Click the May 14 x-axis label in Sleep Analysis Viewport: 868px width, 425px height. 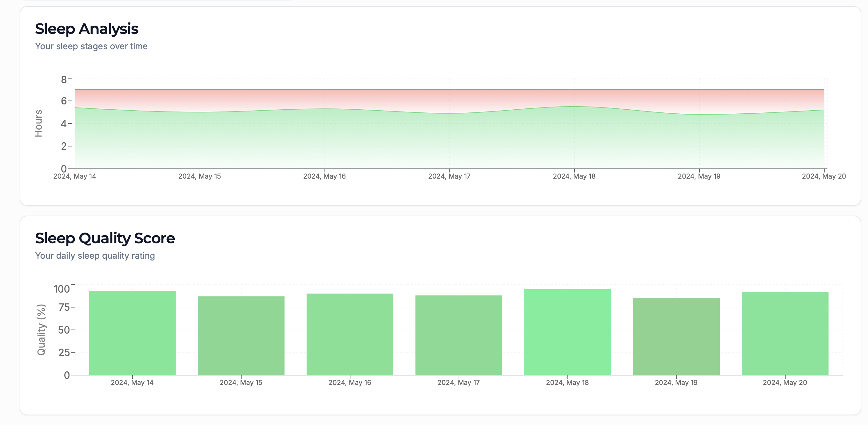(75, 176)
